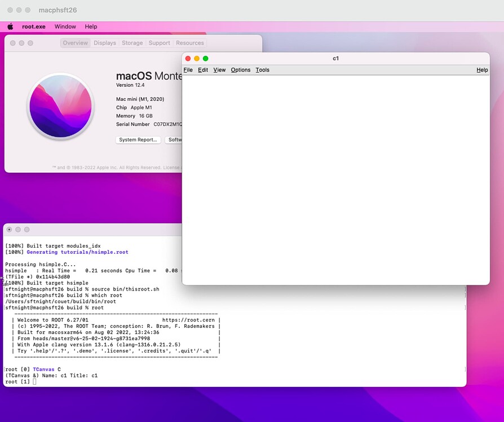The height and width of the screenshot is (422, 504).
Task: Maximize the c1 canvas with green button
Action: point(205,59)
